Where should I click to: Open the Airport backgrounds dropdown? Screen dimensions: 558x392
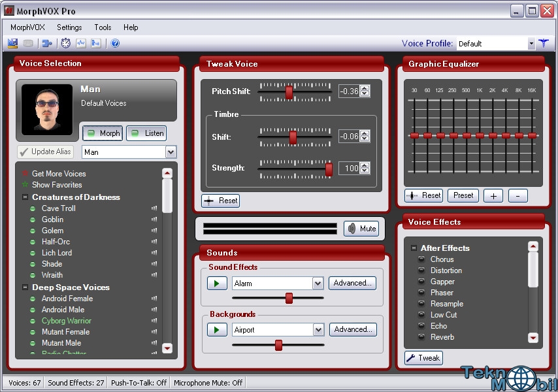[318, 330]
